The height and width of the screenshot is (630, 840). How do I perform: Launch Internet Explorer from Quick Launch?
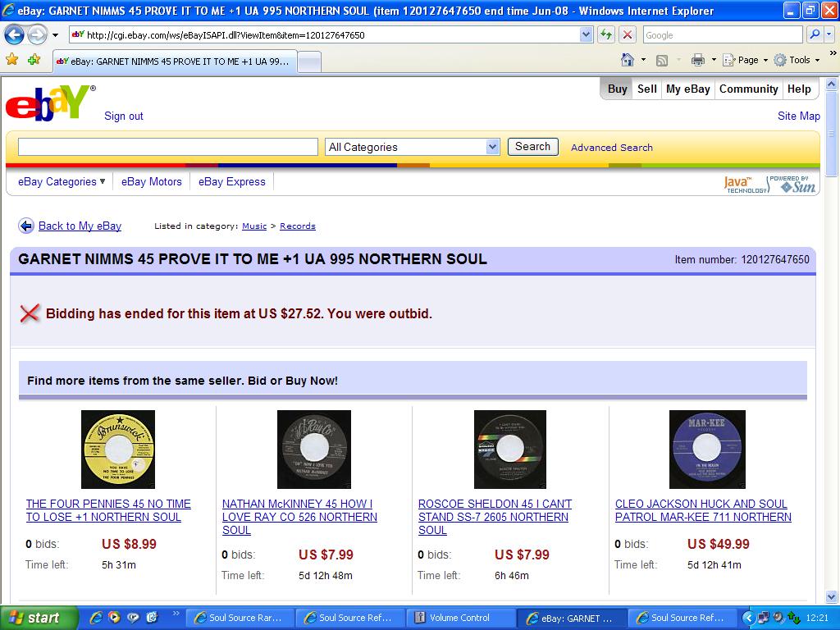96,618
